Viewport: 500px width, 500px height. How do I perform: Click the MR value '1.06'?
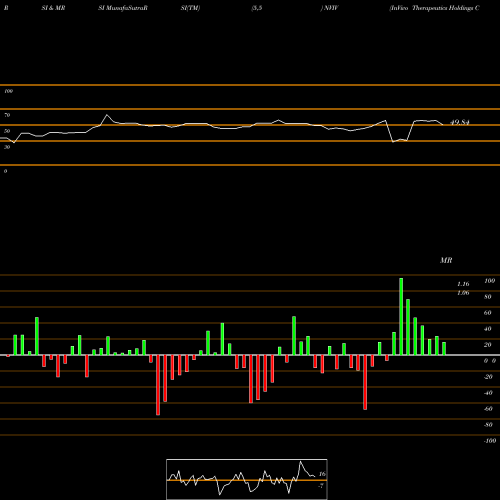(463, 293)
